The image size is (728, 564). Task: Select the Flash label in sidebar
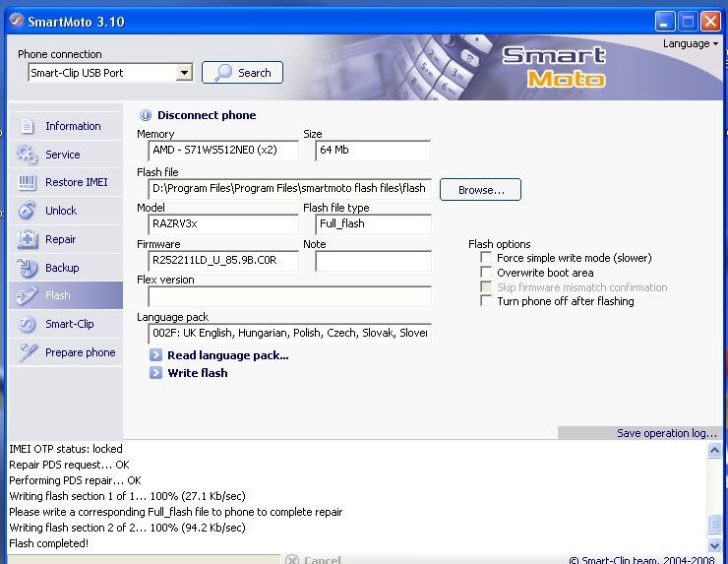(58, 295)
